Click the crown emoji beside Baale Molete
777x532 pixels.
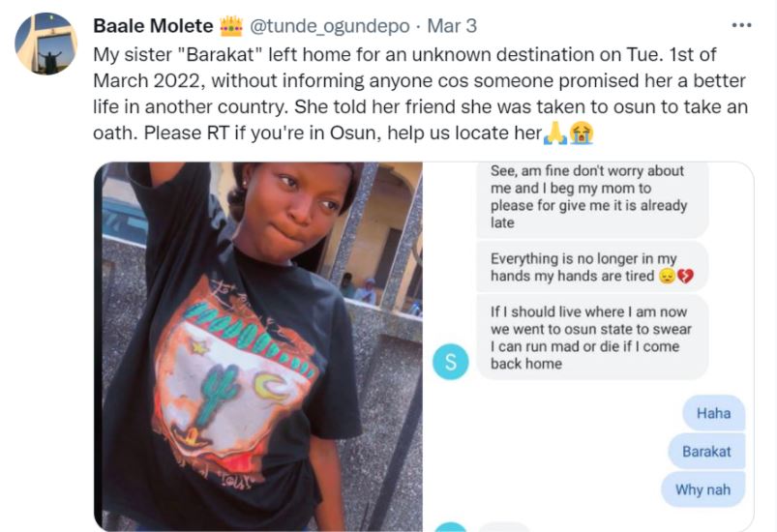point(231,25)
